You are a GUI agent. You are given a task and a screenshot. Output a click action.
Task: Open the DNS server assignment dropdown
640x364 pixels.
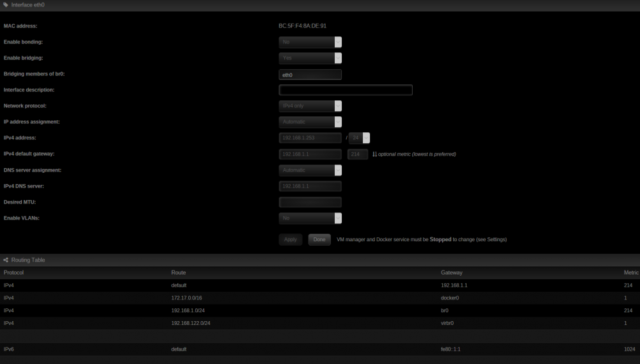pos(310,170)
